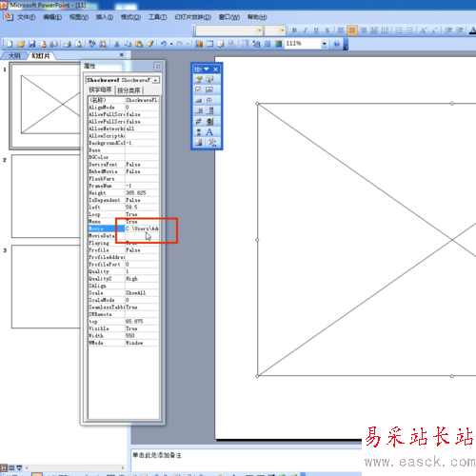Switch to the 大纲 outline tab

[x=14, y=56]
